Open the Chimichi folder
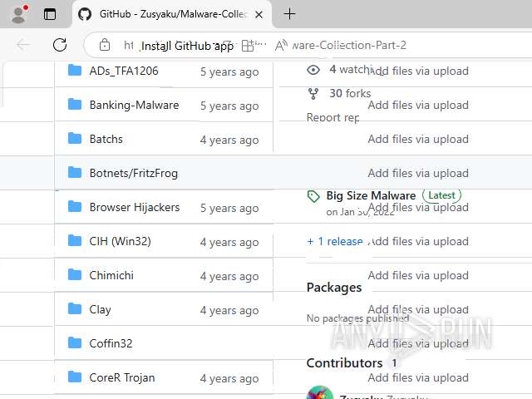The height and width of the screenshot is (399, 532). pyautogui.click(x=111, y=275)
